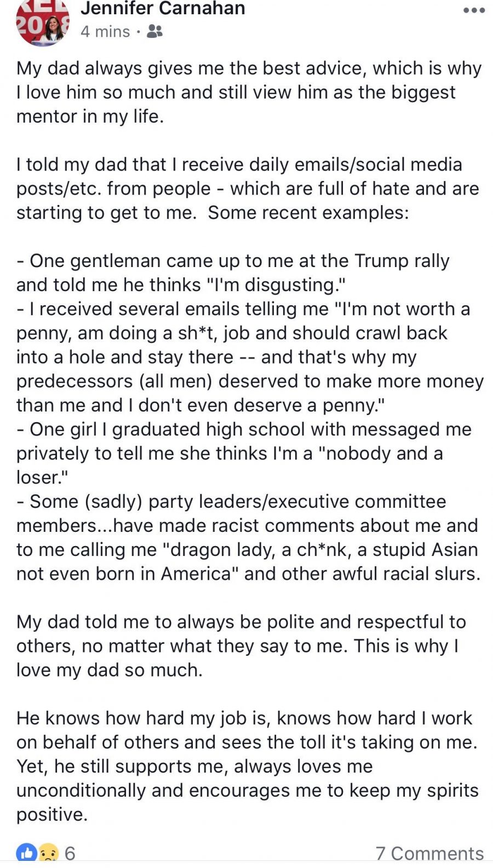View the 7 Comments on the post
This screenshot has height=868, width=493.
[x=429, y=853]
